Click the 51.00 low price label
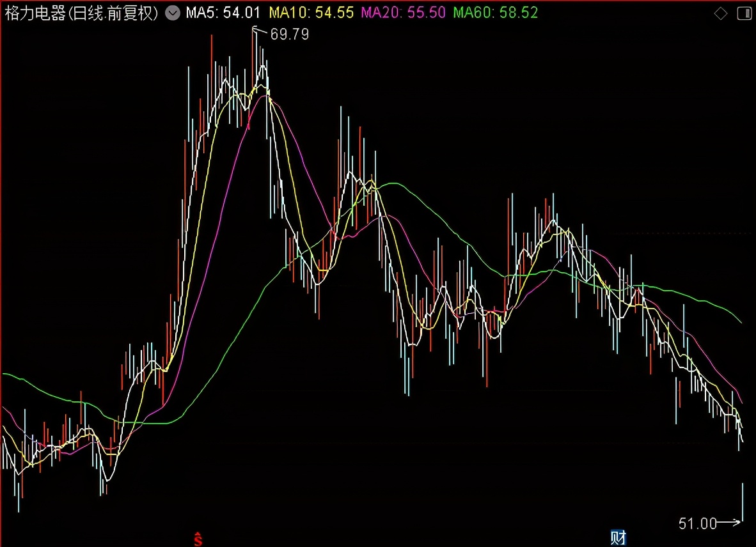Viewport: 756px width, 547px height. click(697, 523)
